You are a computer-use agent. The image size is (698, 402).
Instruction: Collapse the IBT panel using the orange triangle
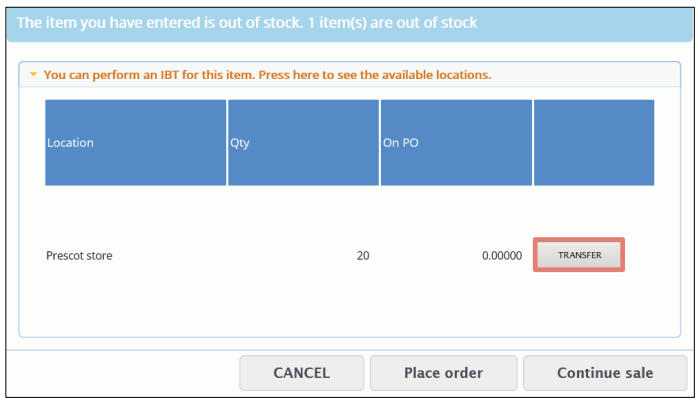(x=33, y=75)
